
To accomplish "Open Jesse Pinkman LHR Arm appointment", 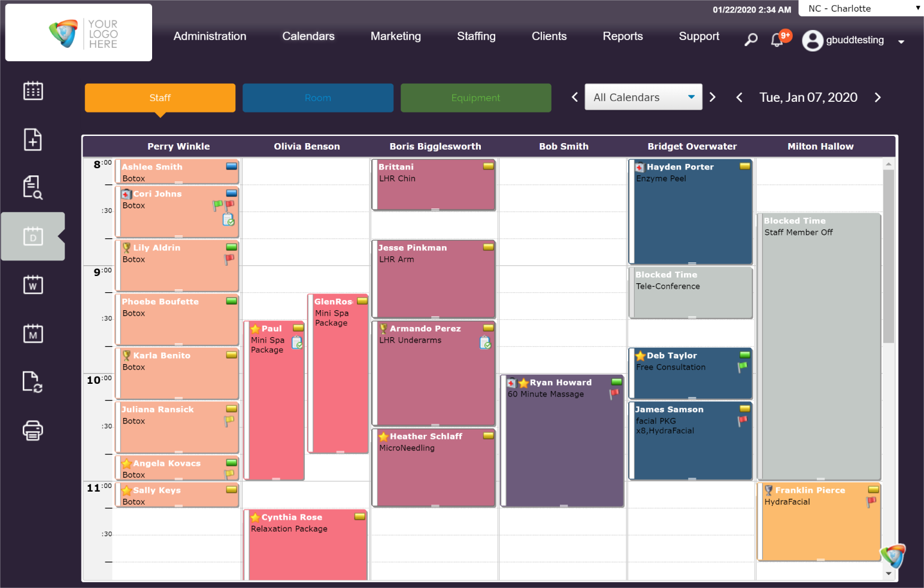I will pos(434,280).
